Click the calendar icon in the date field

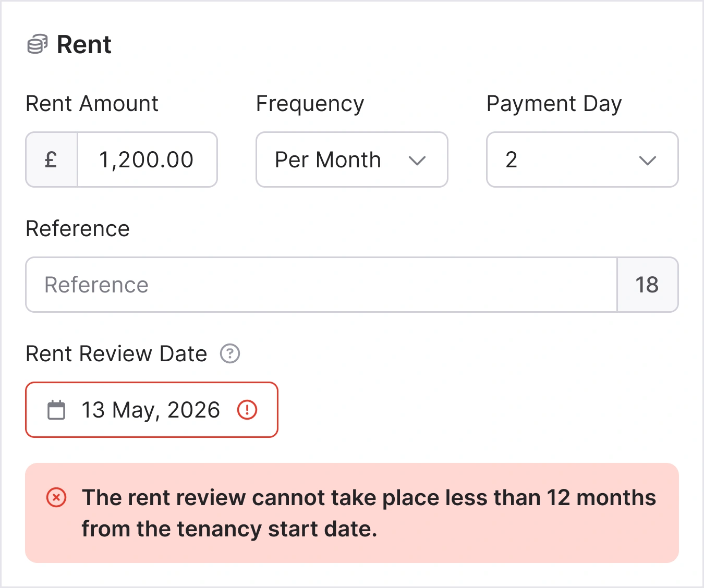point(56,410)
